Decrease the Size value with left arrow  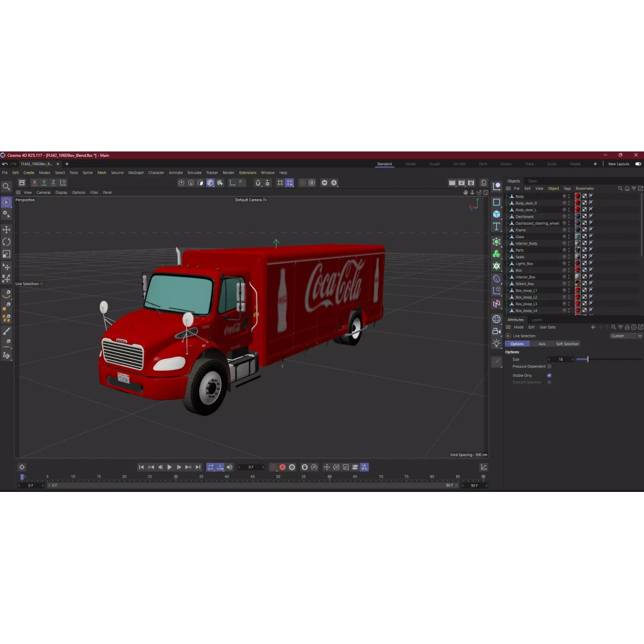549,360
